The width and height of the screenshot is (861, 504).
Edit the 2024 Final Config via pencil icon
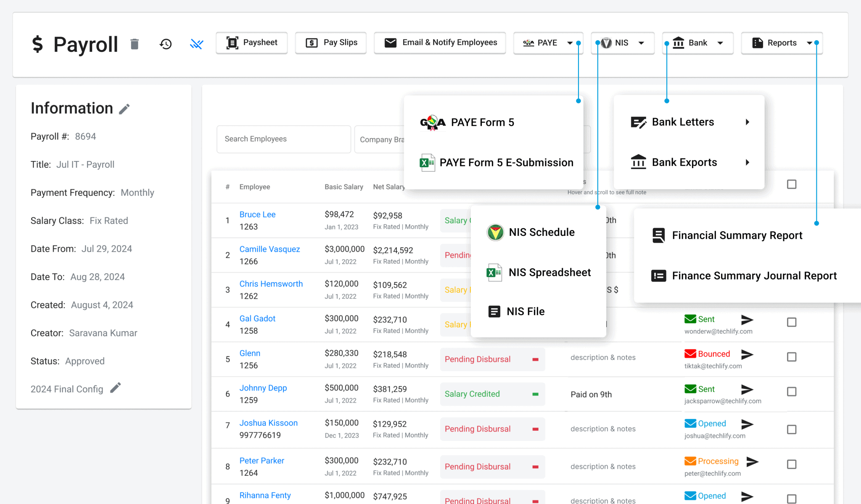116,388
